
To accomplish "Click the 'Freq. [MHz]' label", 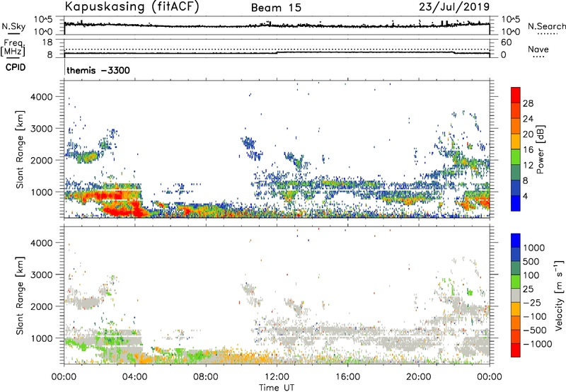I will click(x=13, y=47).
